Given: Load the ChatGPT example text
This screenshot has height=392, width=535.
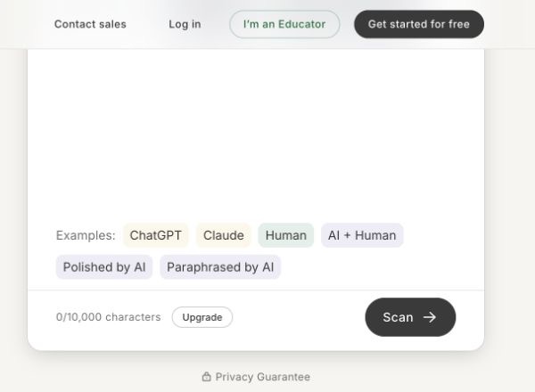Looking at the screenshot, I should pos(155,235).
